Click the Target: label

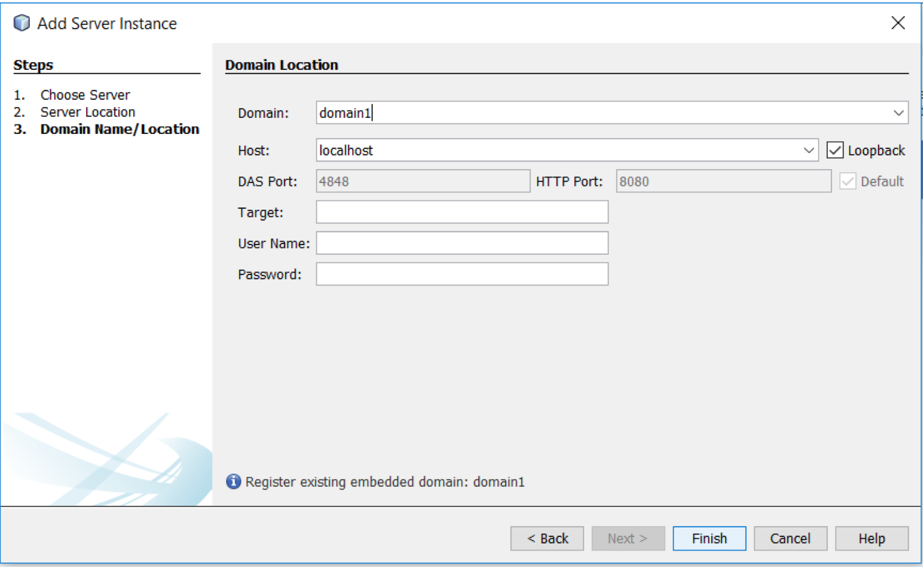[x=261, y=213]
